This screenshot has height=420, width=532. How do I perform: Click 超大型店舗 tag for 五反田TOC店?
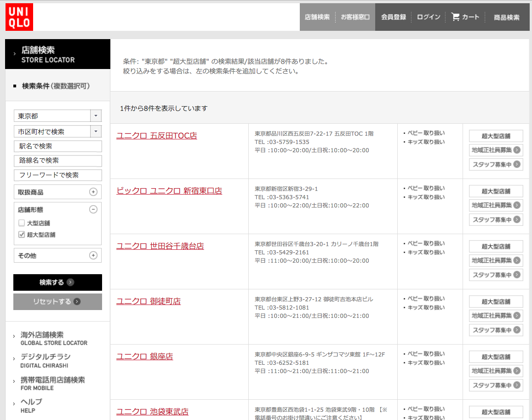point(496,136)
